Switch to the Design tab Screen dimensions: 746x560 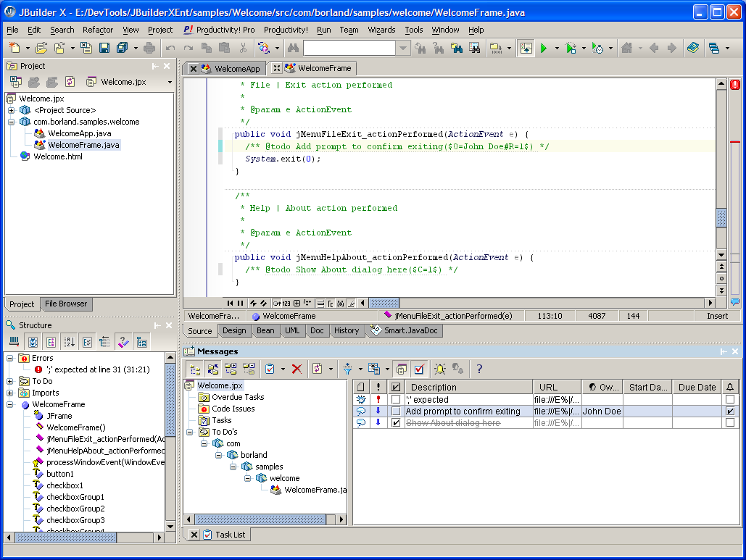coord(234,330)
